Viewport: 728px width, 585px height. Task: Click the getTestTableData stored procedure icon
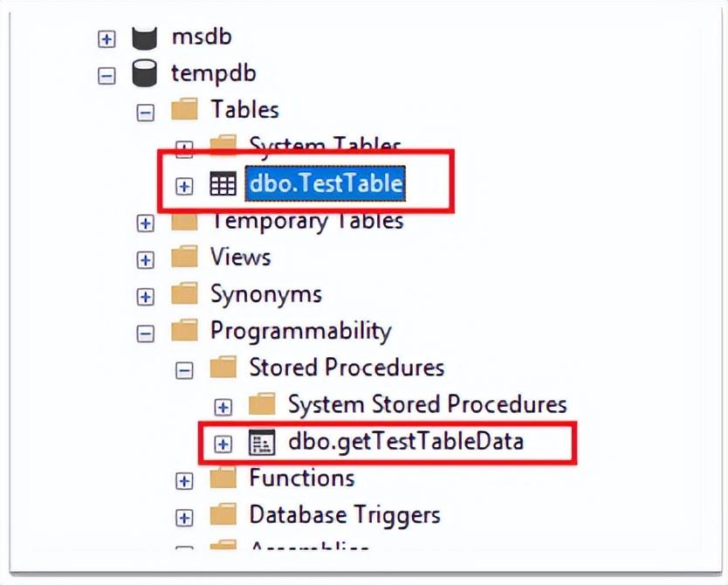(x=262, y=443)
